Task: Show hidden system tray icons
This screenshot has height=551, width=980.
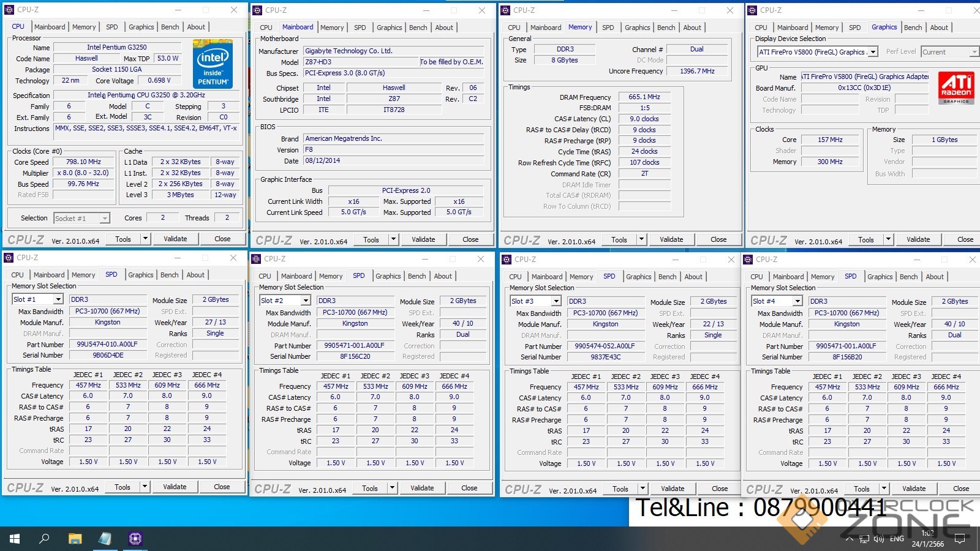Action: point(849,539)
